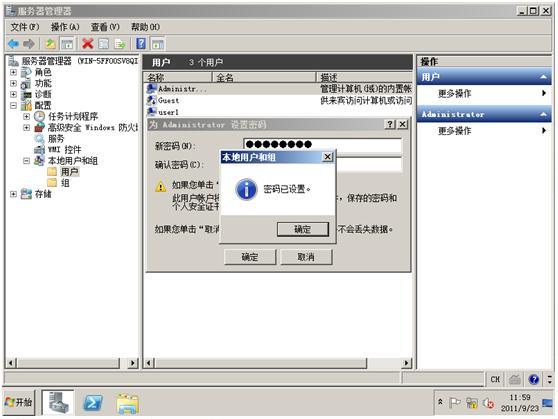
Task: Click the user list horizontal scrollbar track
Action: click(384, 363)
